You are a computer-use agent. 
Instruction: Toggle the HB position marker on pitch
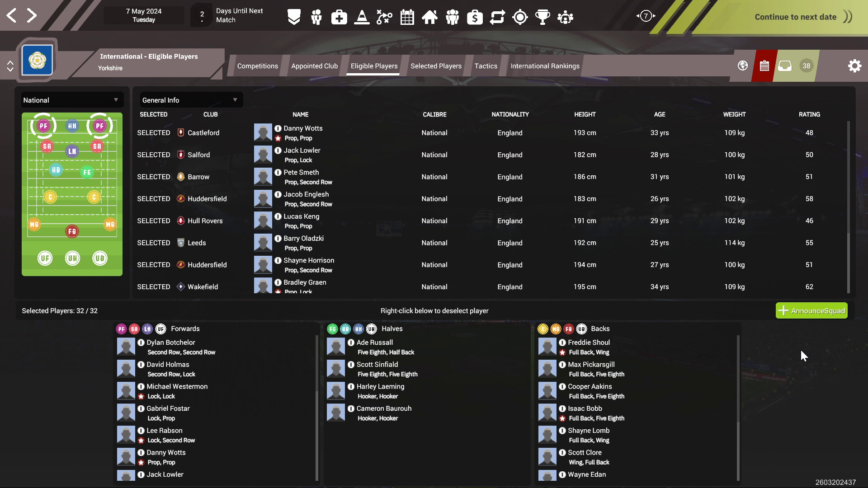(x=56, y=170)
